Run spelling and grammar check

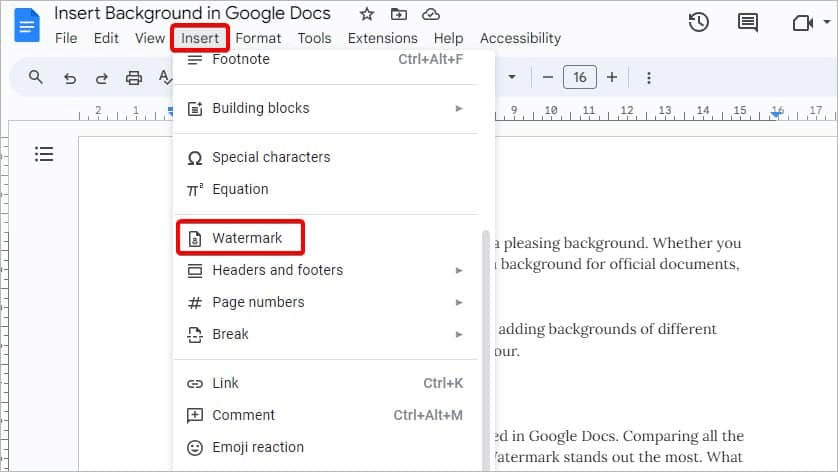pyautogui.click(x=165, y=78)
